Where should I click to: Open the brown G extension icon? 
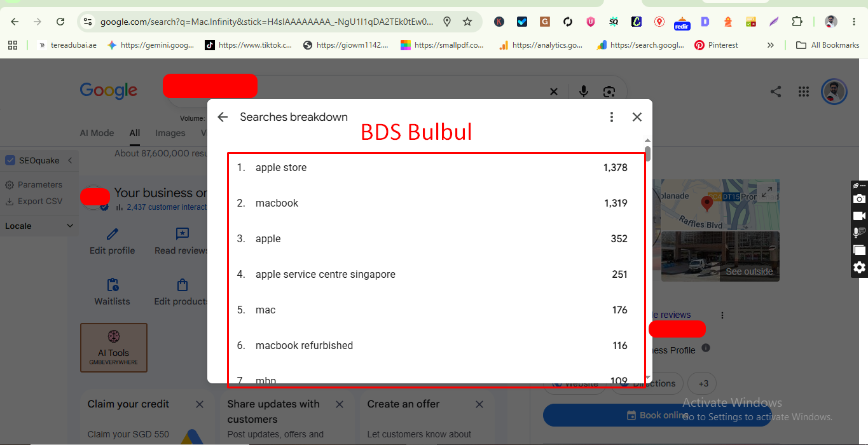[x=545, y=22]
